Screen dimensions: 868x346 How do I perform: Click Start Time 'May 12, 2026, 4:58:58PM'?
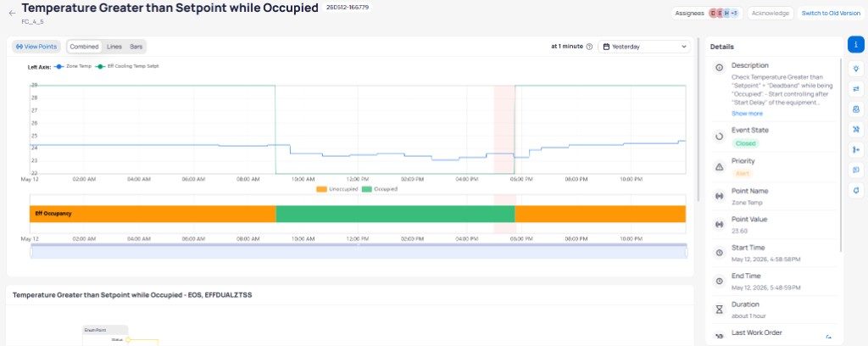pyautogui.click(x=765, y=259)
